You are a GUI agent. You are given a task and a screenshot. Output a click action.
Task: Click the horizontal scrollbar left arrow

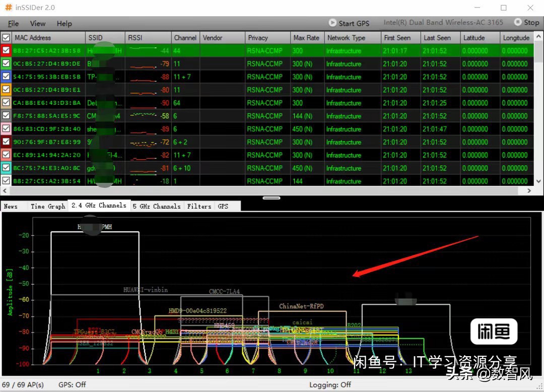click(5, 191)
